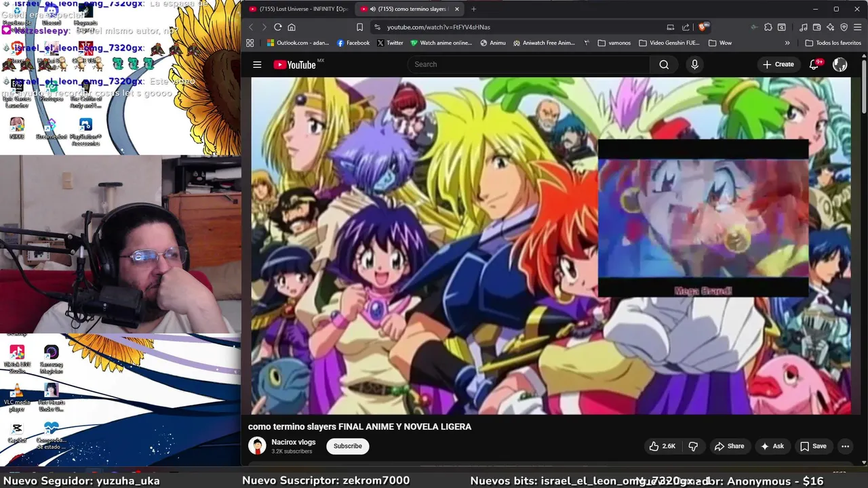Open the Samsung Magician desktop icon
Image resolution: width=868 pixels, height=488 pixels.
coord(51,360)
